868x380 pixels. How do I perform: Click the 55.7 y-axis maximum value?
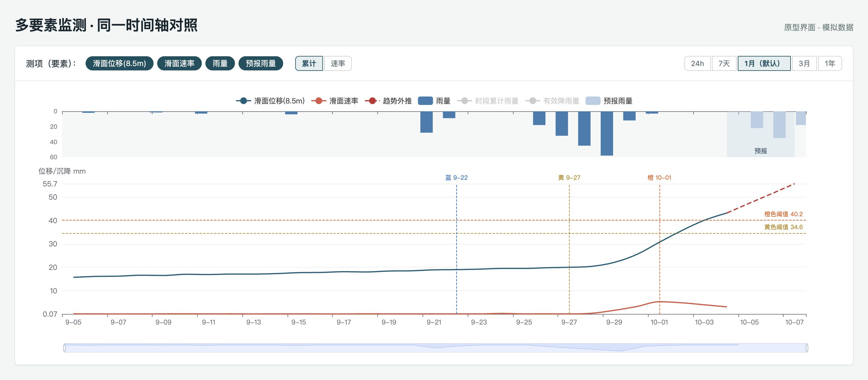pyautogui.click(x=50, y=184)
